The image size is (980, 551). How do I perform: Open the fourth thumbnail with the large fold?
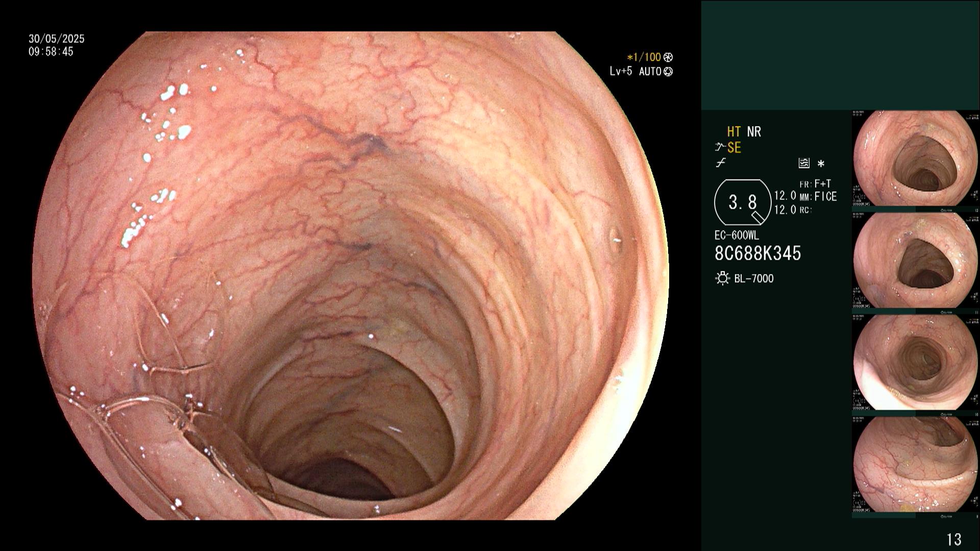point(915,464)
